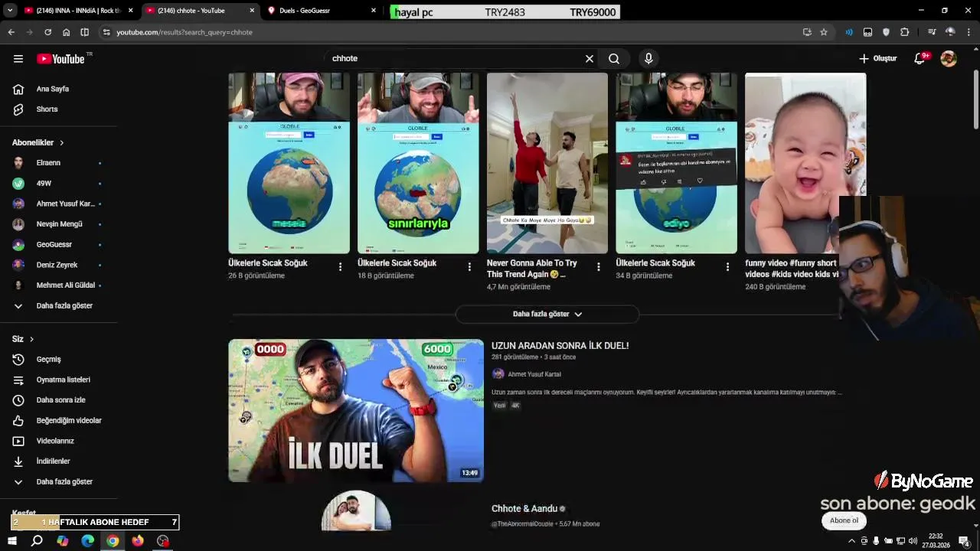The image size is (980, 551).
Task: Go to the YouTube logo home
Action: tap(60, 59)
